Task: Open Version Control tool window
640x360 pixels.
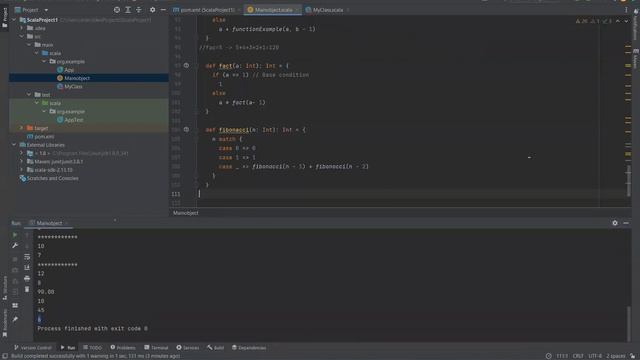Action: pyautogui.click(x=33, y=348)
